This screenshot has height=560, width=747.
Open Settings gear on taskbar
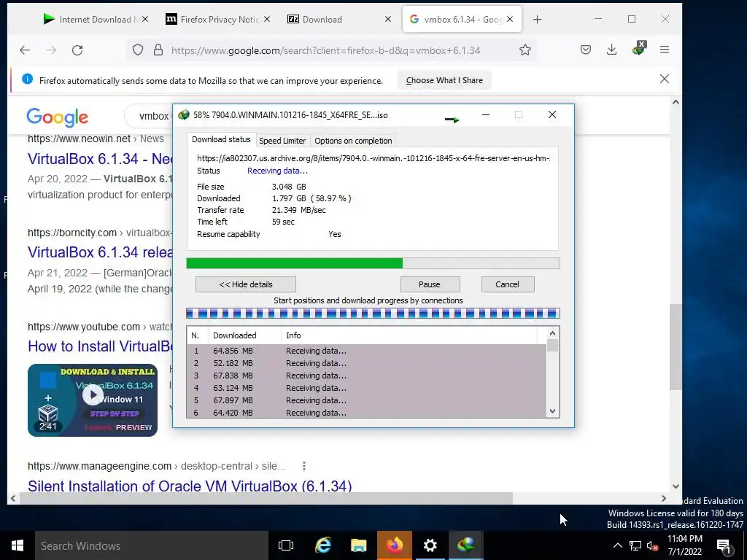coord(430,545)
